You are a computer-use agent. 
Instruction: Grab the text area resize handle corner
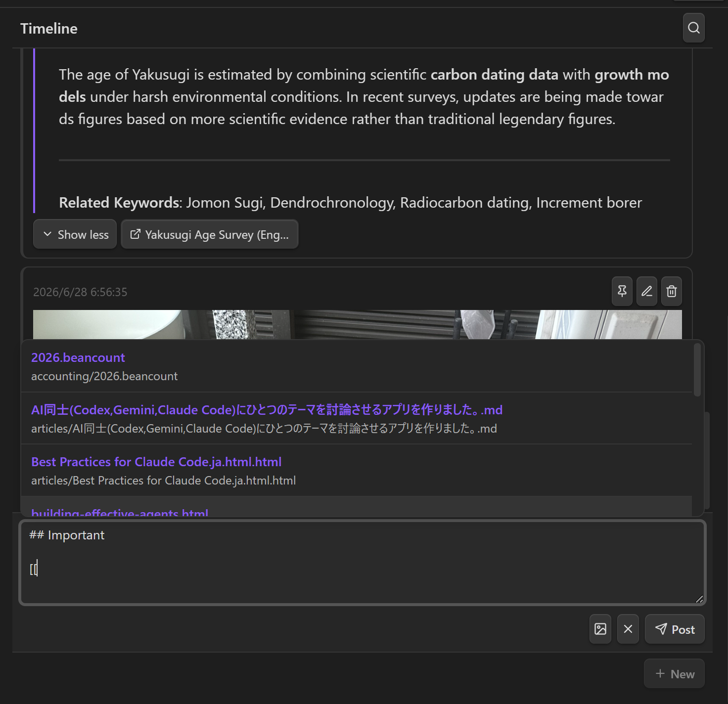point(699,599)
